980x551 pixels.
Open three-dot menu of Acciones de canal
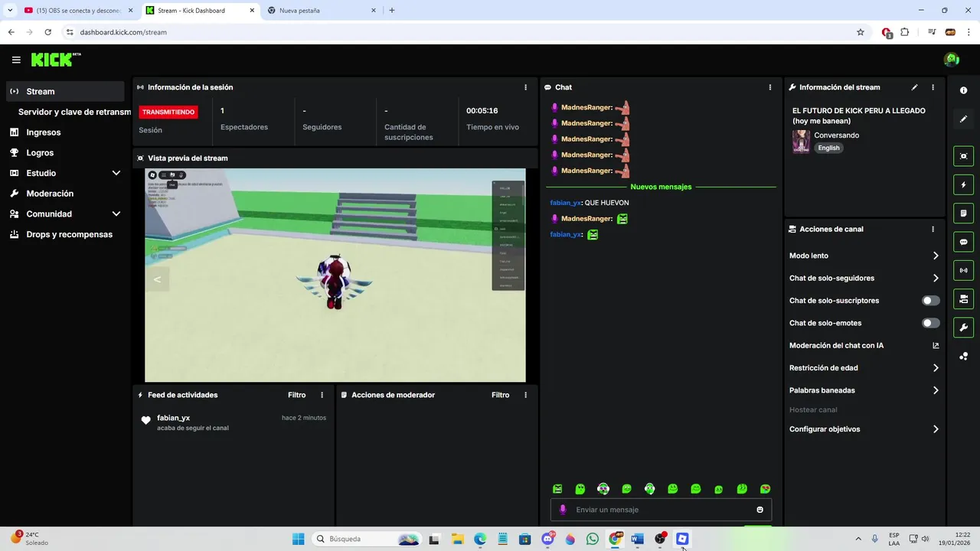[933, 229]
